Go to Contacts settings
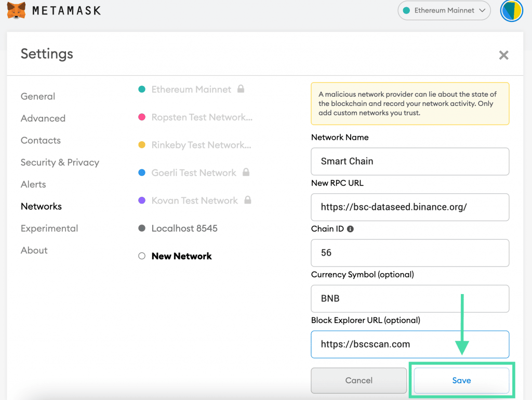The width and height of the screenshot is (532, 400). pyautogui.click(x=41, y=140)
